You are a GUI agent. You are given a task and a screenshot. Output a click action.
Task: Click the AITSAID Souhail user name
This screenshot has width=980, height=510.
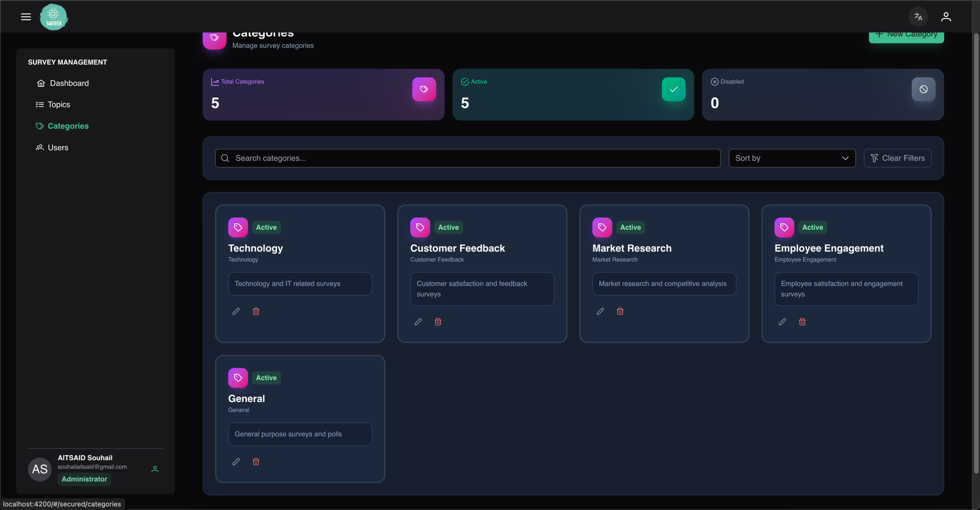pos(85,458)
